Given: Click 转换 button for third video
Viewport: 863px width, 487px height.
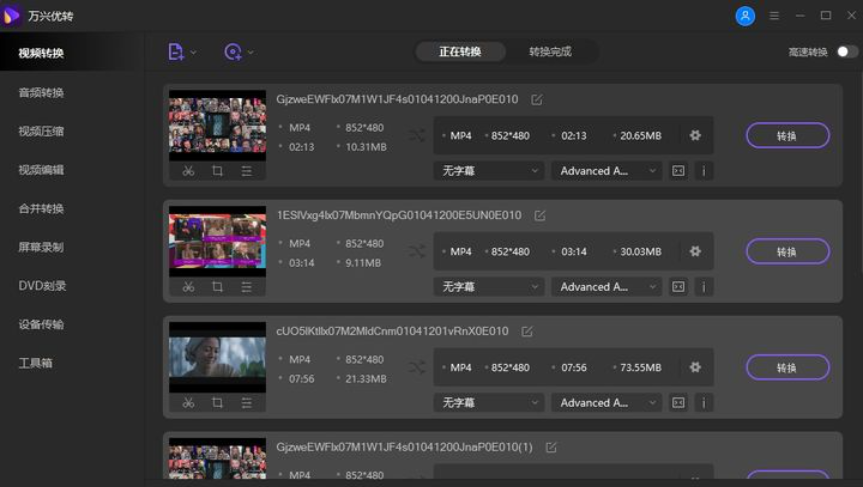Looking at the screenshot, I should click(x=787, y=368).
